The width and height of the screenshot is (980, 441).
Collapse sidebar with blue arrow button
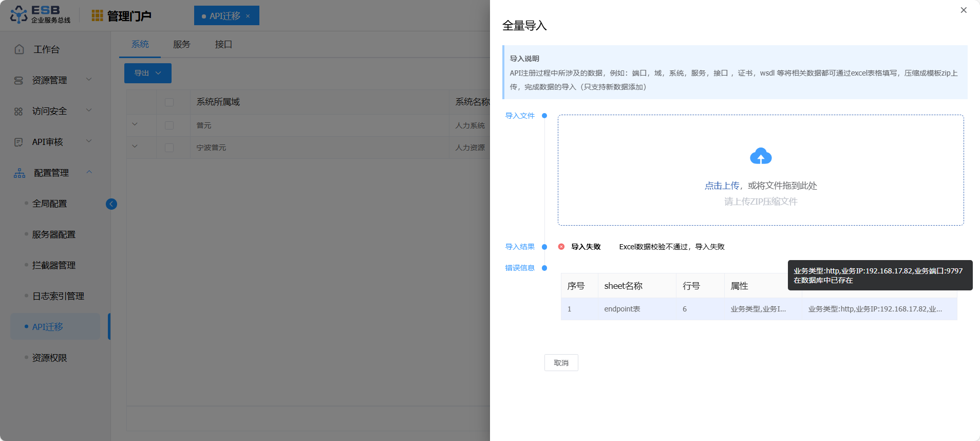(111, 204)
